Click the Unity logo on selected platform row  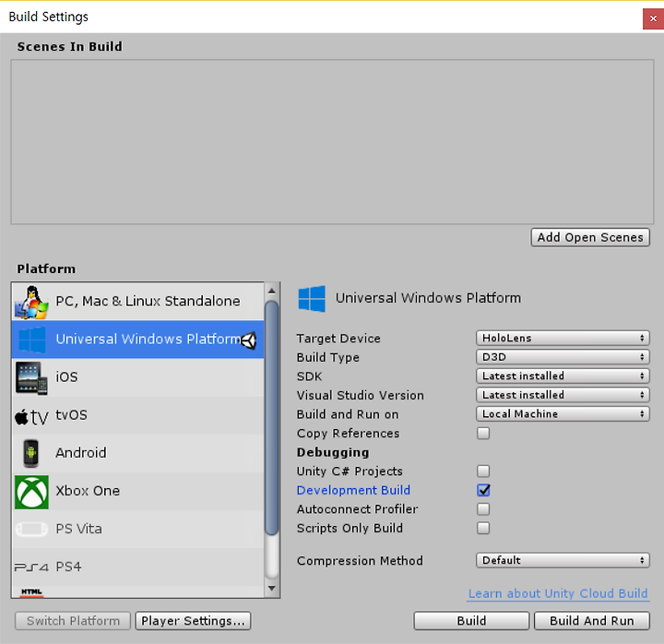(x=249, y=340)
